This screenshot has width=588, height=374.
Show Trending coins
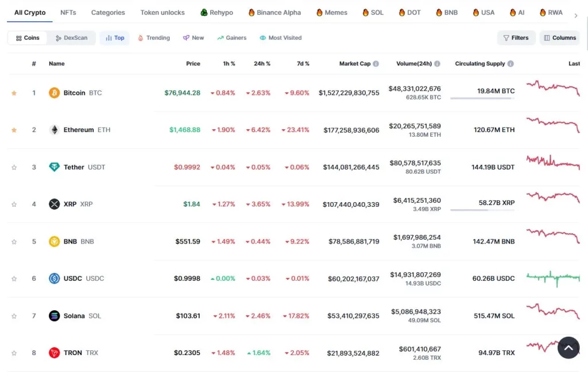coord(154,38)
